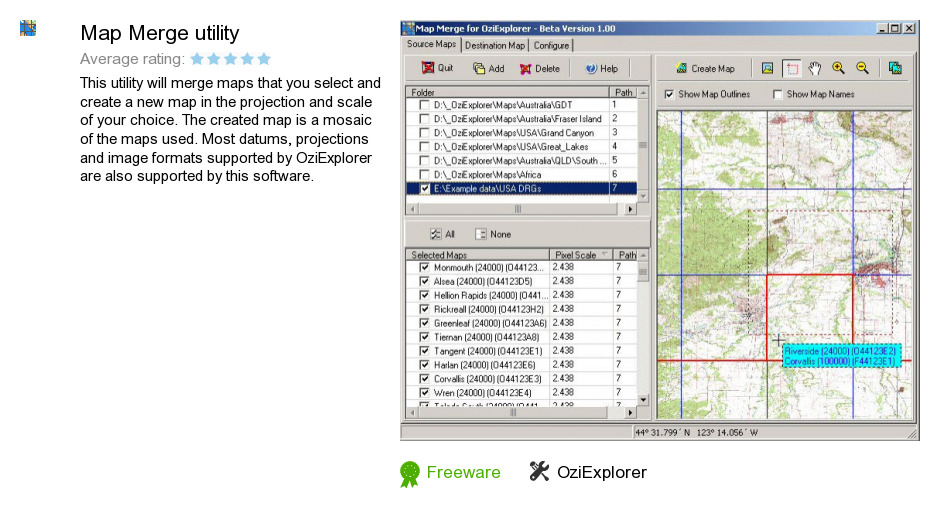The height and width of the screenshot is (518, 940).
Task: Click the All selection button
Action: point(442,234)
